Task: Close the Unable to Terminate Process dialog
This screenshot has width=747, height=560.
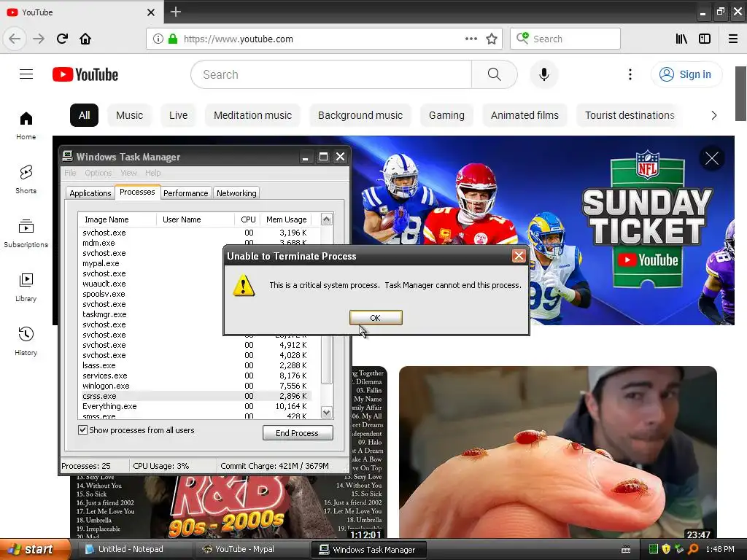Action: (519, 256)
